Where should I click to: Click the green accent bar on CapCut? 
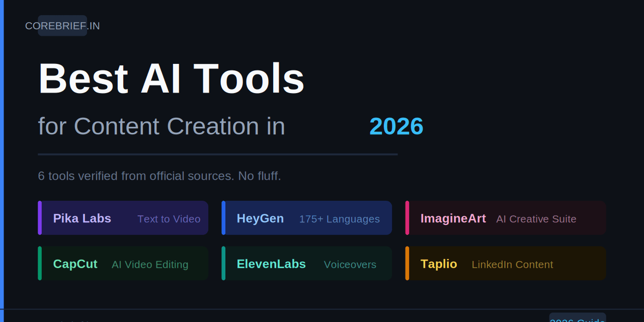coord(39,263)
